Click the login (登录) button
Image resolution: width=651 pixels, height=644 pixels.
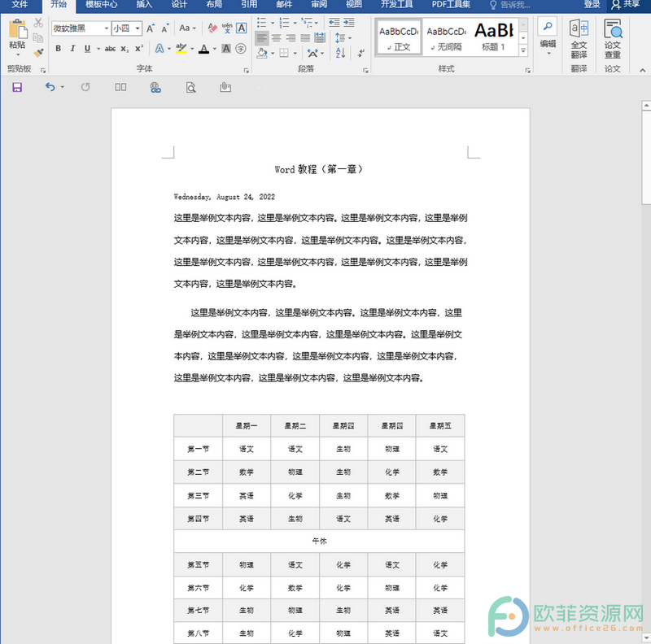point(592,5)
